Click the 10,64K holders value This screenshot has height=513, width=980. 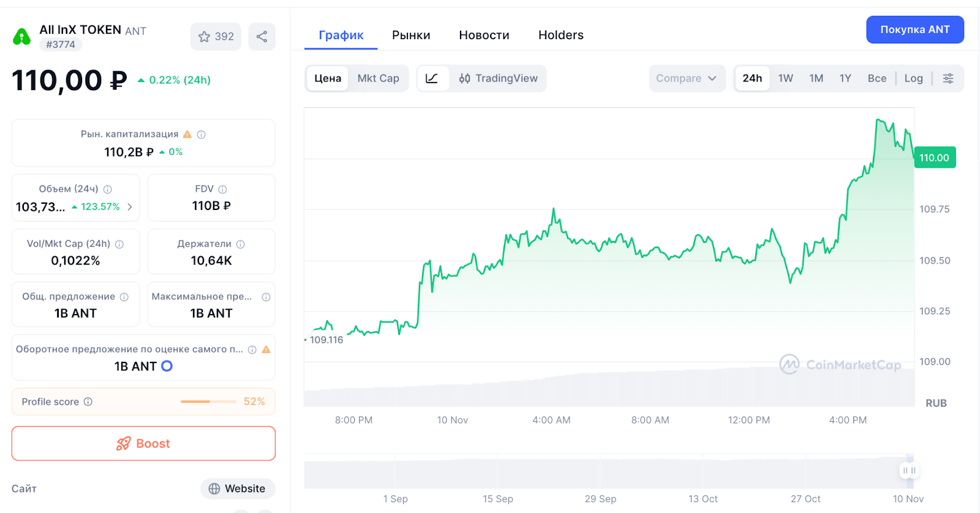pyautogui.click(x=211, y=261)
